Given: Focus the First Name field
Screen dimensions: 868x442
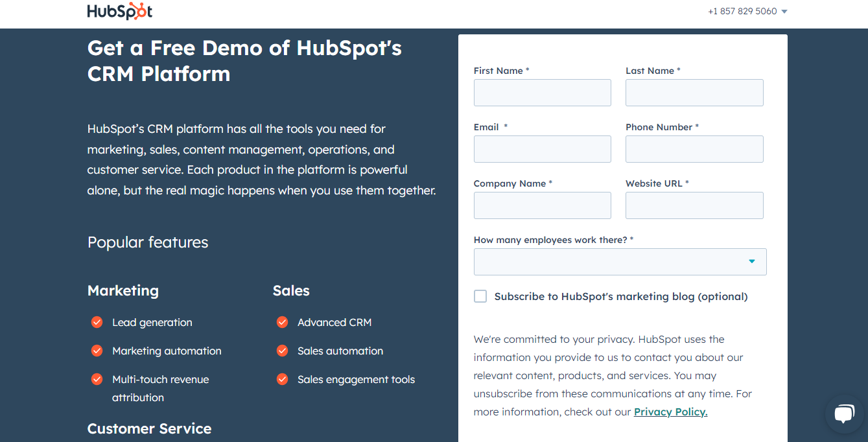Looking at the screenshot, I should (543, 93).
